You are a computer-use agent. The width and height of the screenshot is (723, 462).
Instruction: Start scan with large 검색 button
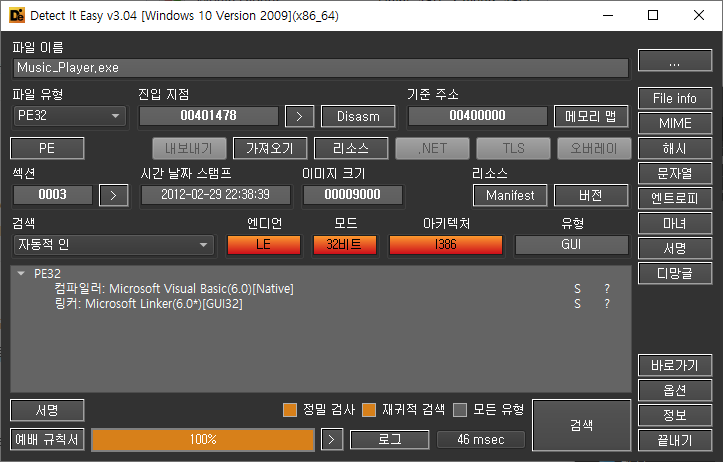click(581, 425)
